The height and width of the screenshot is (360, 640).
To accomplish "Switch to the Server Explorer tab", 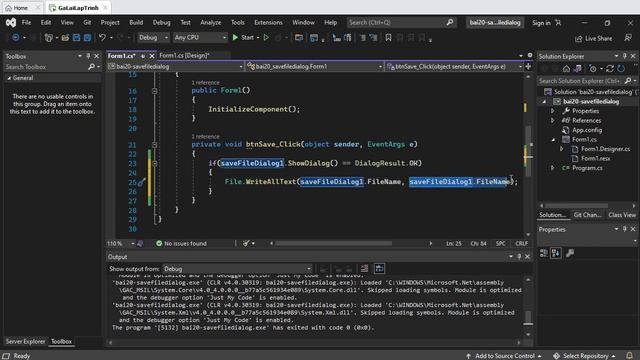I will (25, 341).
